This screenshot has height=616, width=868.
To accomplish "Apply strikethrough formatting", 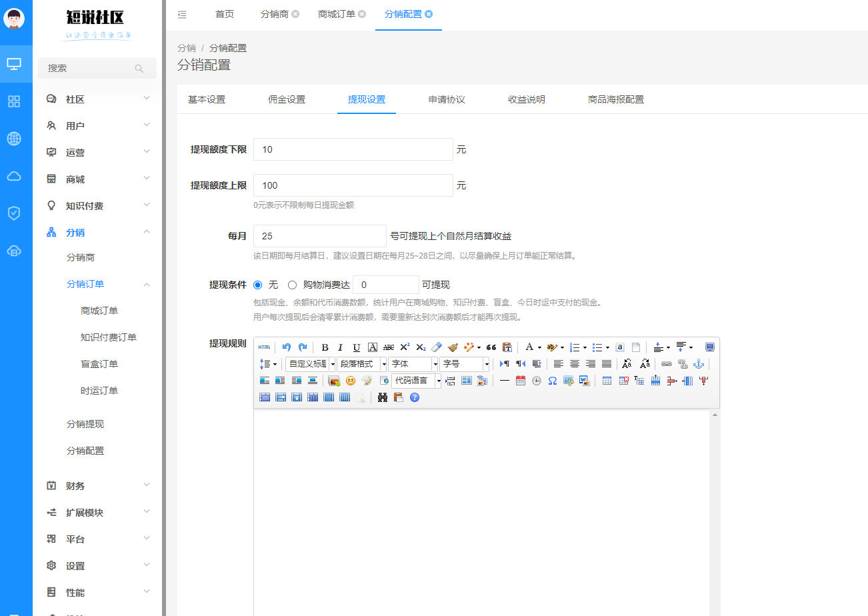I will coord(389,347).
